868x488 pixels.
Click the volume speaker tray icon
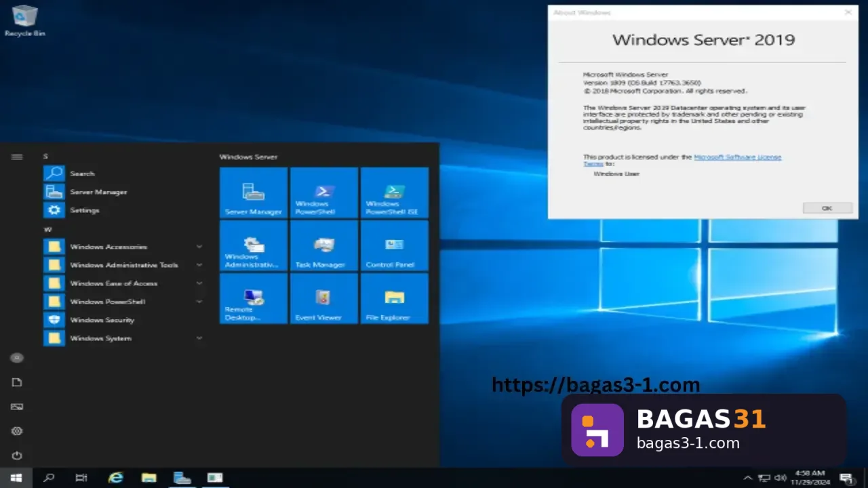coord(780,478)
